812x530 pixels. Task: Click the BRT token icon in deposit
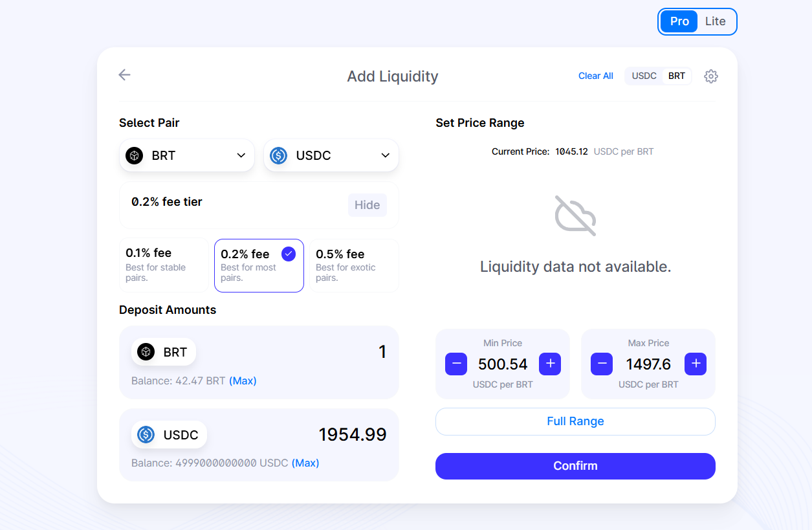coord(146,352)
